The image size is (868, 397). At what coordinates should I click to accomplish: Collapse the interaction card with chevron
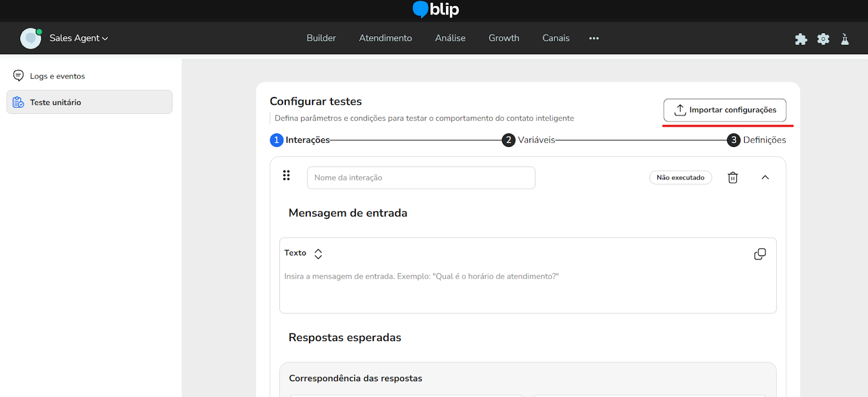(765, 177)
